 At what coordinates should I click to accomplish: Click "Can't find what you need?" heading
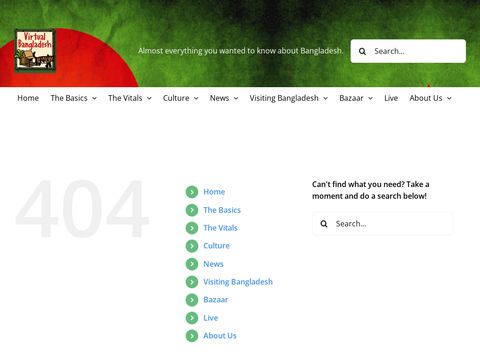[x=370, y=190]
